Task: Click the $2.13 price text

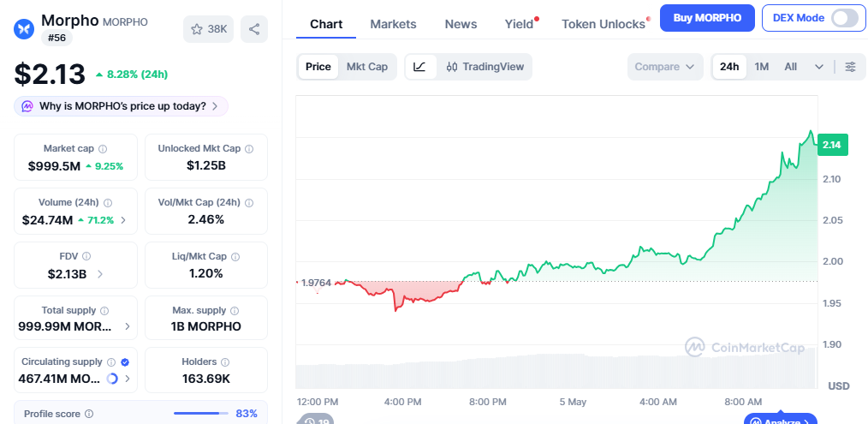Action: point(50,75)
